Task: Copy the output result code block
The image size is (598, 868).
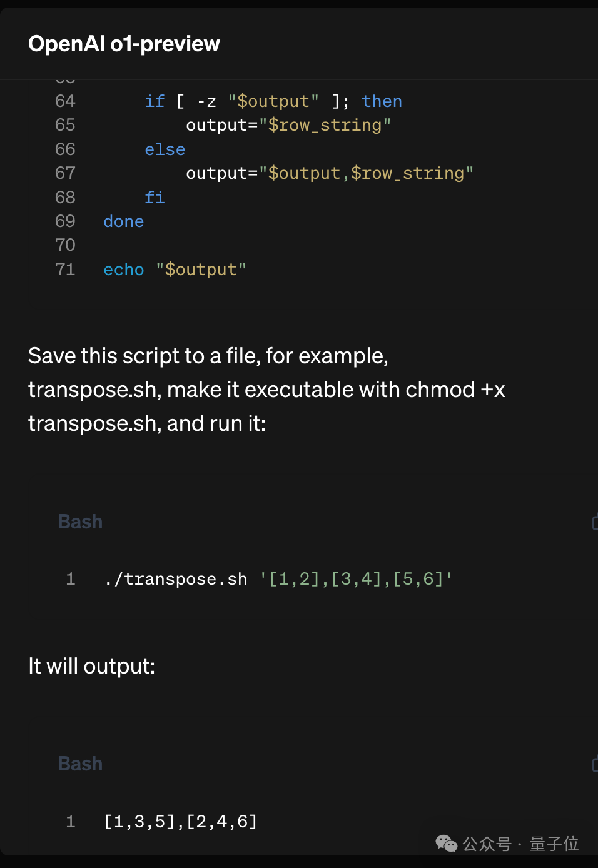Action: (594, 764)
